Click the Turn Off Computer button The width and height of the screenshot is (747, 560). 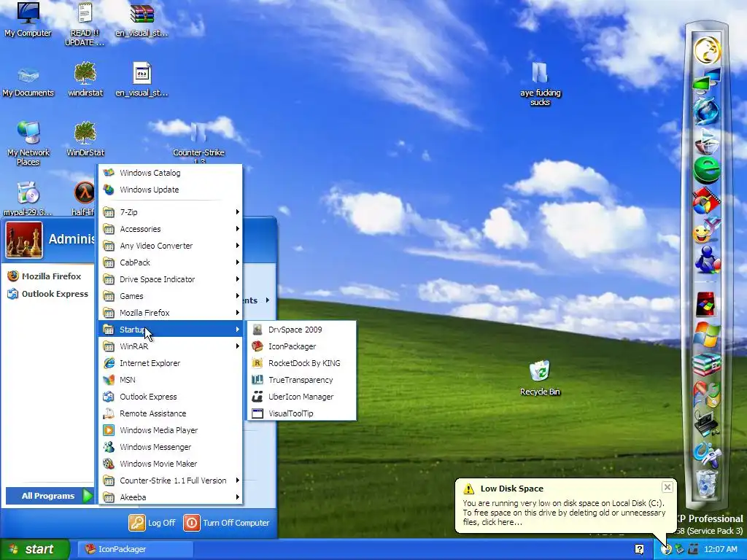[x=227, y=523]
